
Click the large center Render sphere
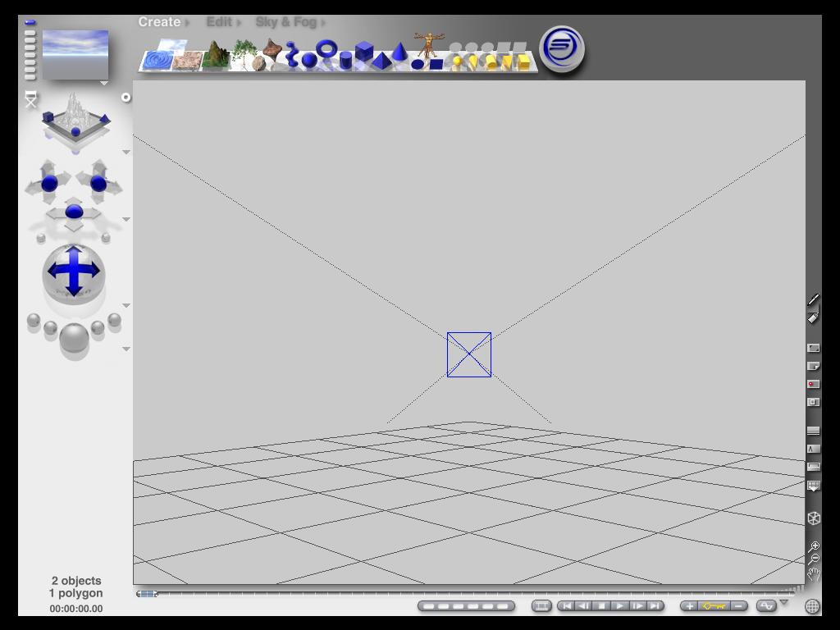[74, 338]
